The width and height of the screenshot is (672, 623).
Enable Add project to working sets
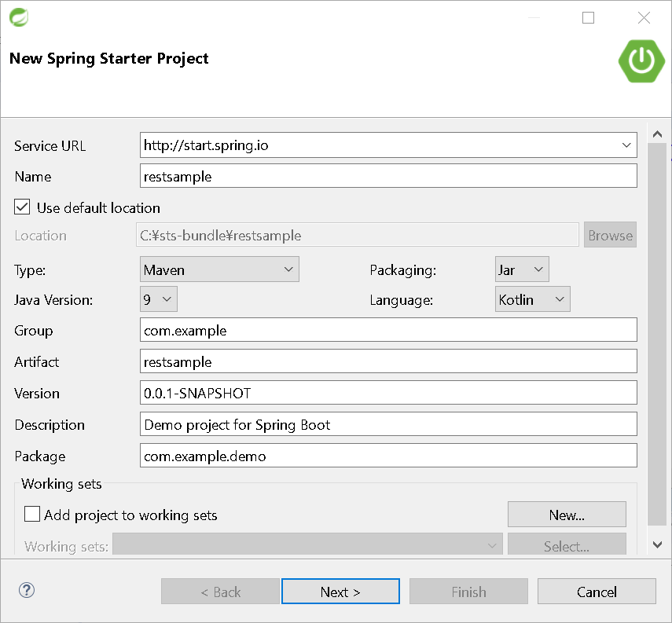(32, 514)
